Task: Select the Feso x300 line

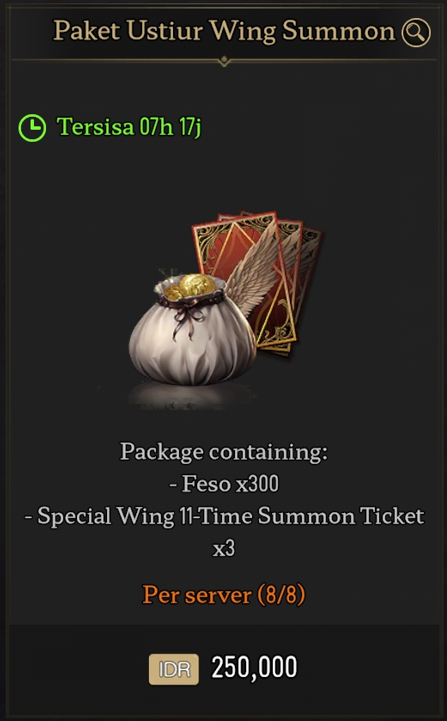Action: [x=224, y=484]
